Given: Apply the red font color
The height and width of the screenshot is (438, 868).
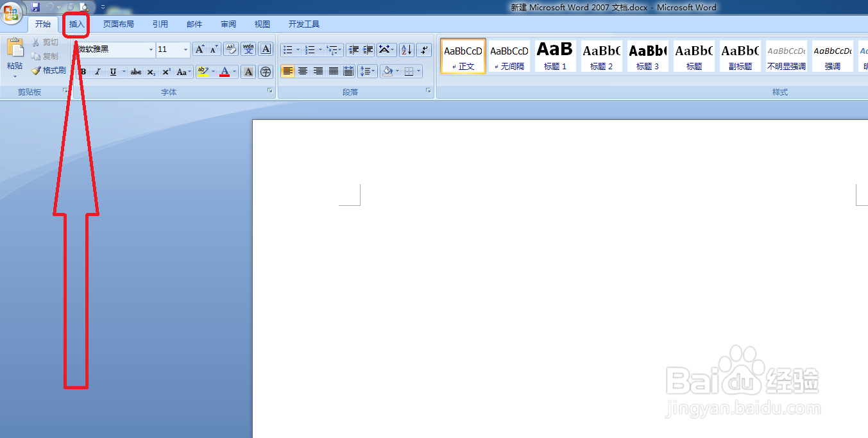Looking at the screenshot, I should [x=225, y=72].
